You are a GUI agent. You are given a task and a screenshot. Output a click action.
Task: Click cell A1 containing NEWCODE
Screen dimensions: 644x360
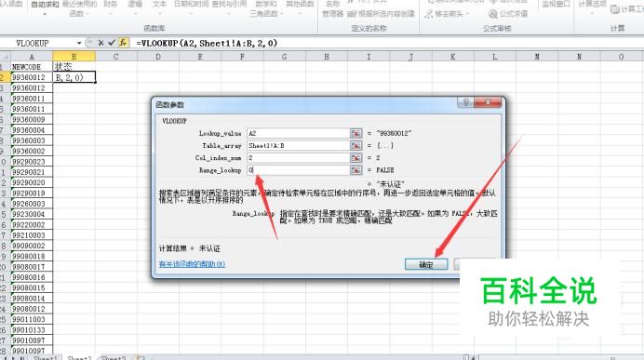click(32, 67)
